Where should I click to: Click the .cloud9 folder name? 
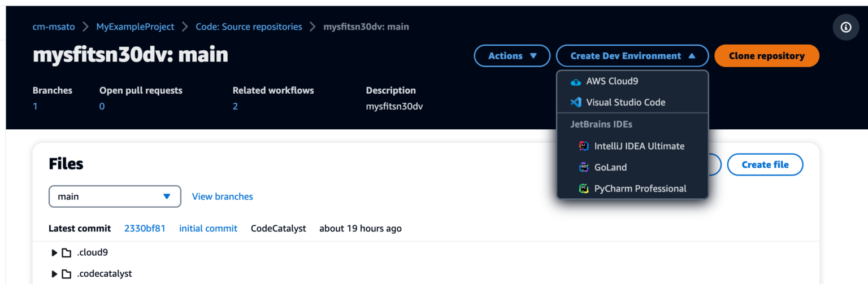pos(92,252)
